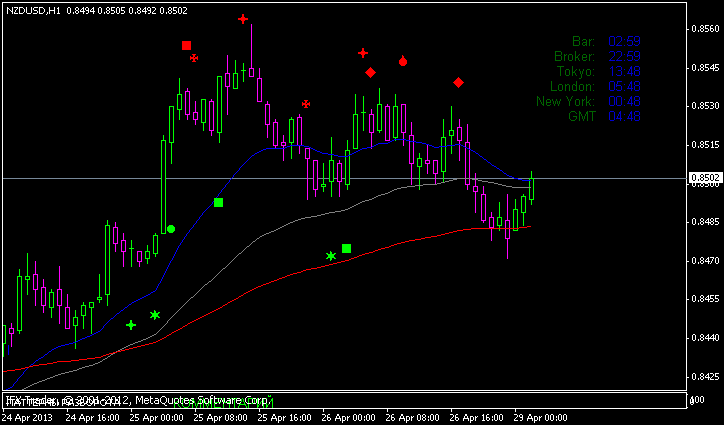Click the topmost red cross marker
Screen dimensions: 724x425
point(243,19)
